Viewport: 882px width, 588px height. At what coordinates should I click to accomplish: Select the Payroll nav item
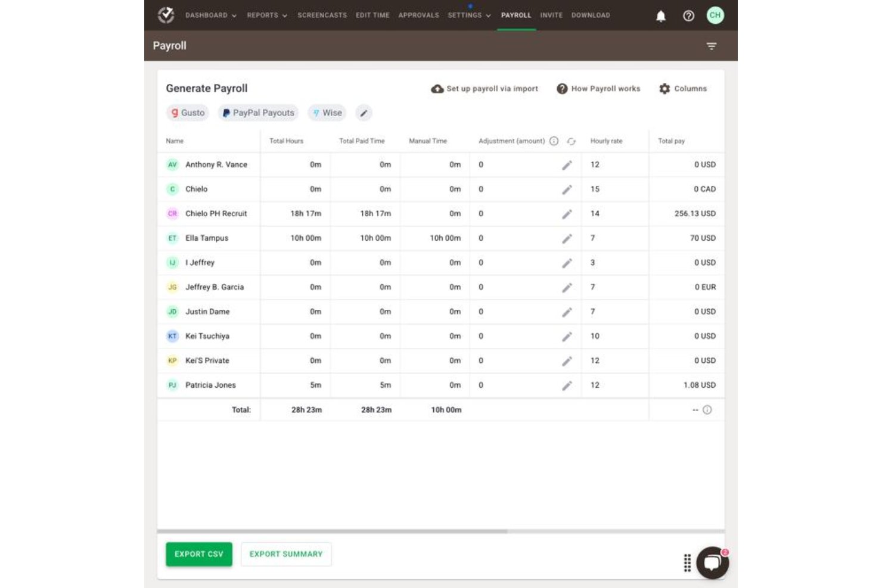point(516,15)
